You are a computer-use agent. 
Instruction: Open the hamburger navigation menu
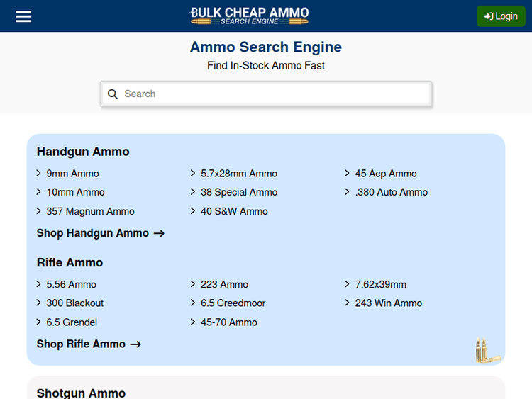[x=23, y=16]
